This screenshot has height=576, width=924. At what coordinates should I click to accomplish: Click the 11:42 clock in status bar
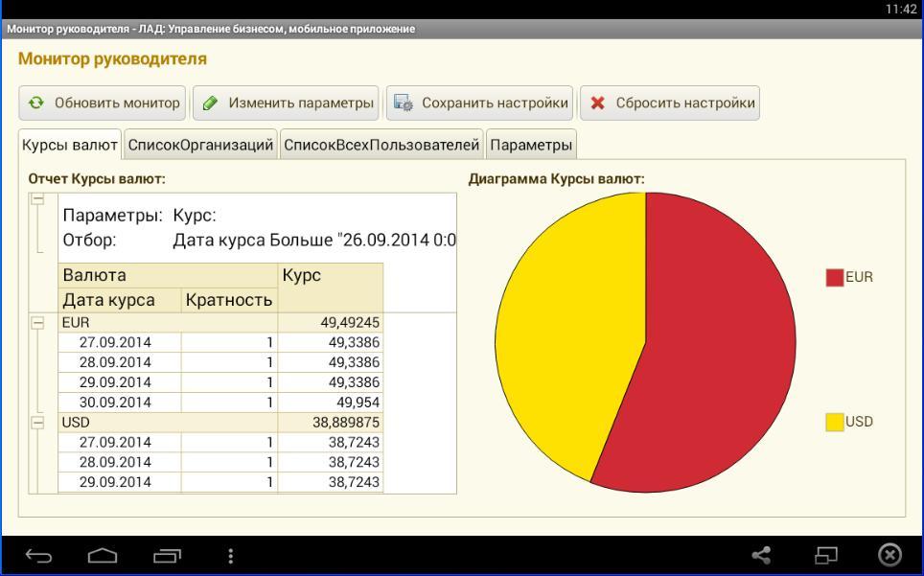(901, 10)
